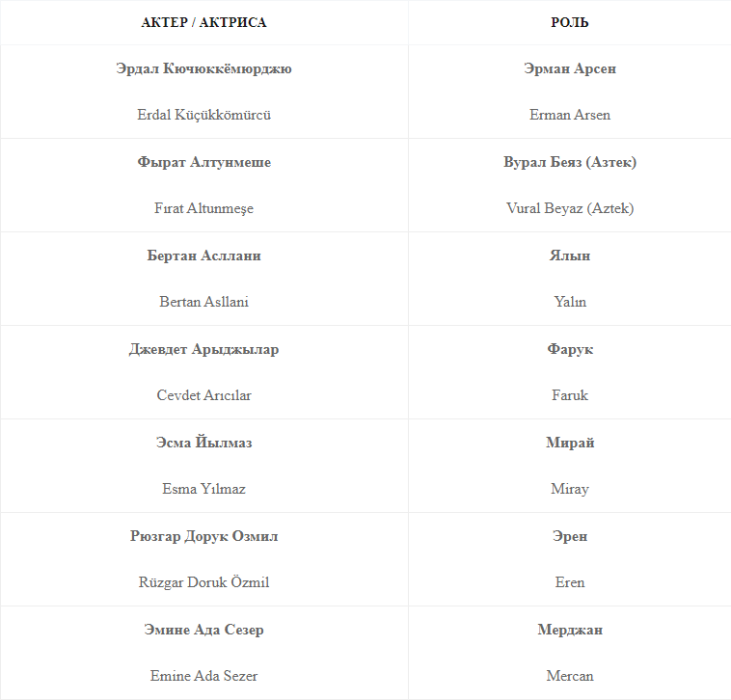
Task: Click Latin name Erdal Küçükkömürcü
Action: 203,115
